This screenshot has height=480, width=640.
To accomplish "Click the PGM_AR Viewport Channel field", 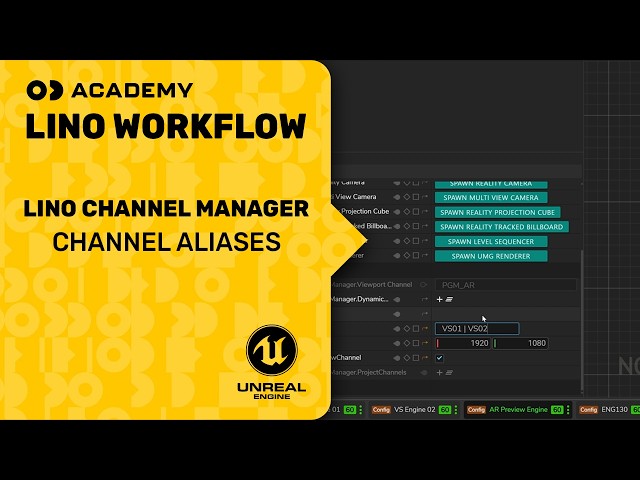I will point(506,285).
